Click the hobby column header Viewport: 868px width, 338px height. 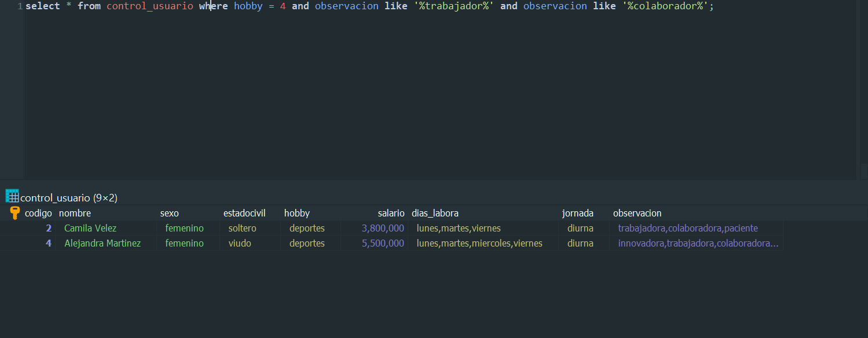[296, 213]
